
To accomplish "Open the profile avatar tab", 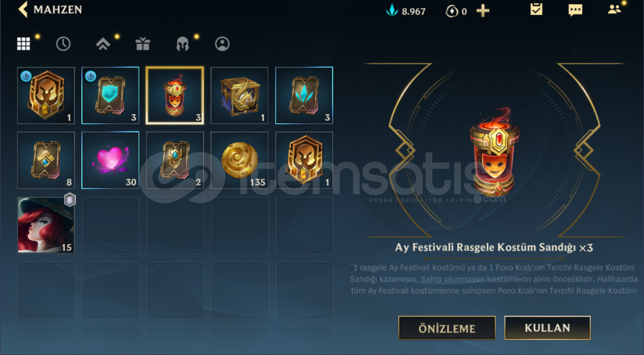I will pyautogui.click(x=222, y=44).
